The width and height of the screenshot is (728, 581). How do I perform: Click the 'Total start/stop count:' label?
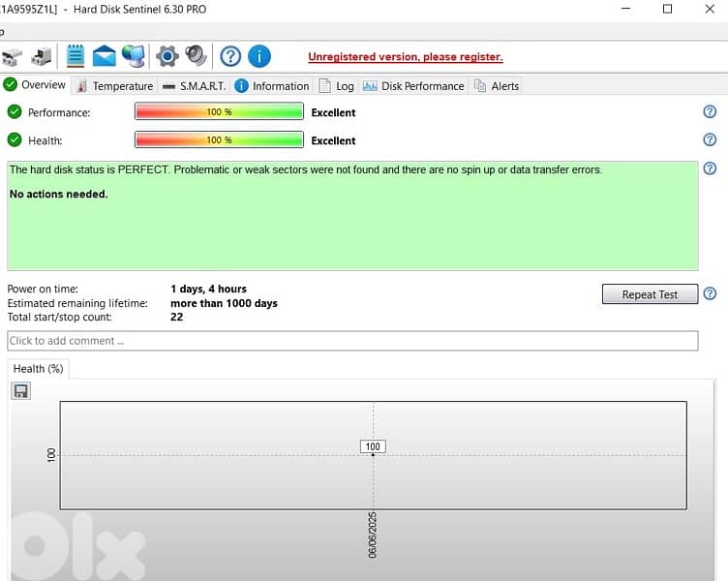[59, 318]
